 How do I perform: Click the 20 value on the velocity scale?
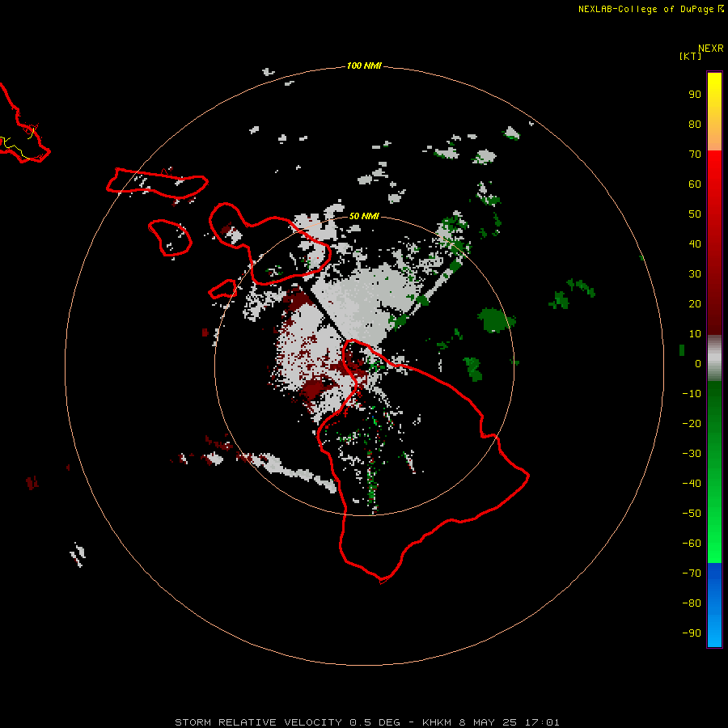[695, 303]
